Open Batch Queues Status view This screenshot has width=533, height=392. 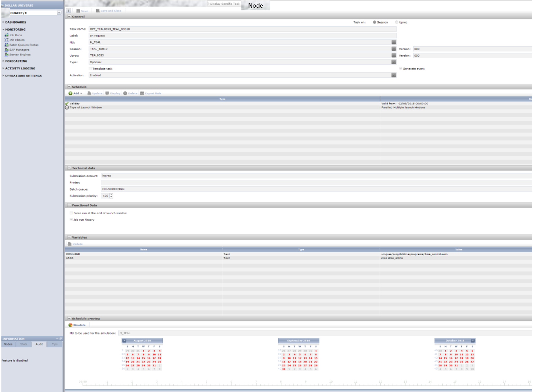tap(24, 45)
